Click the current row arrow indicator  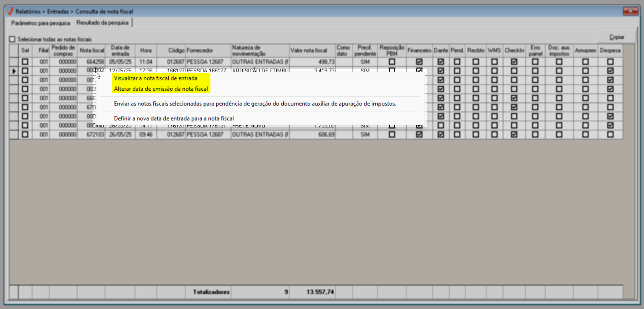pyautogui.click(x=14, y=71)
